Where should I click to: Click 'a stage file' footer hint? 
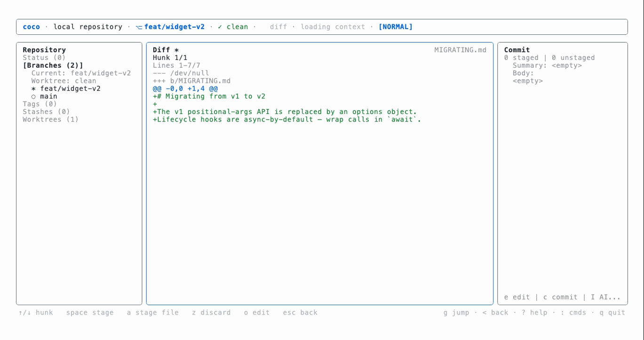point(153,313)
